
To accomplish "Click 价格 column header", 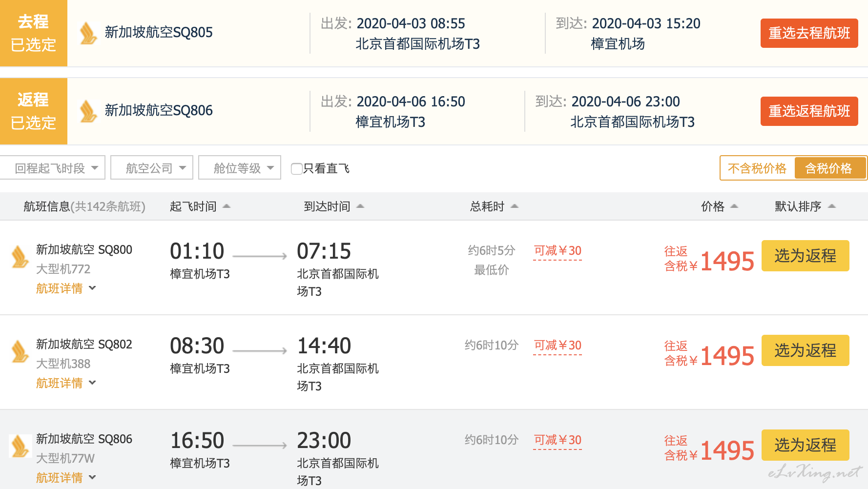I will click(x=713, y=206).
